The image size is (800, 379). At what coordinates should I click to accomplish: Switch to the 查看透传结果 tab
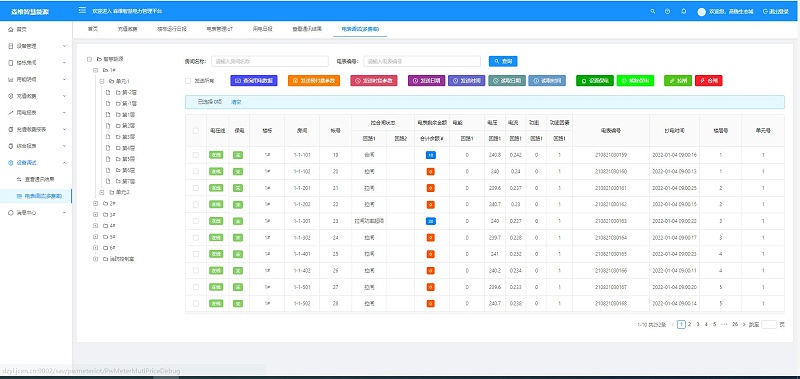click(x=307, y=29)
